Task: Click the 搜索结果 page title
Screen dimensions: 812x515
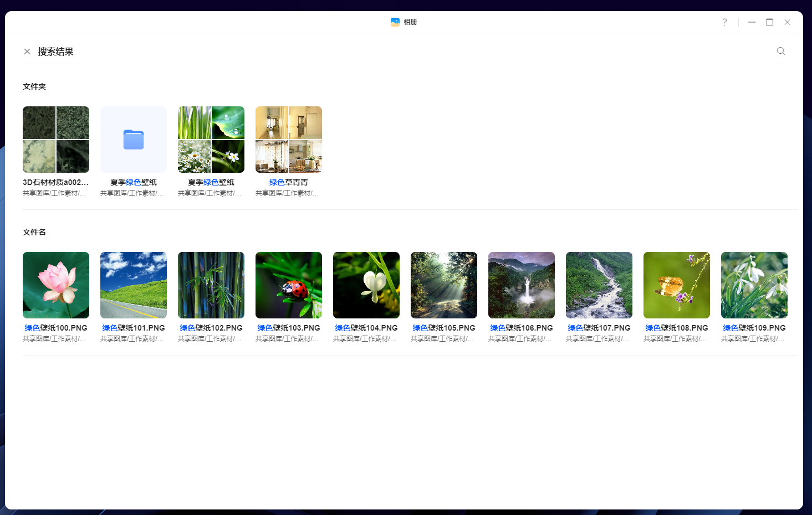Action: 55,51
